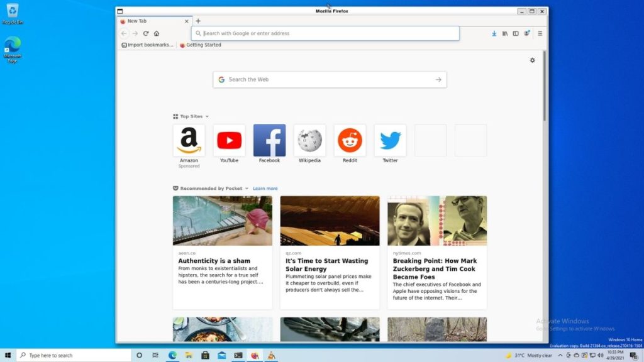This screenshot has height=362, width=644.
Task: Open the new tab settings gear icon
Action: coord(532,60)
